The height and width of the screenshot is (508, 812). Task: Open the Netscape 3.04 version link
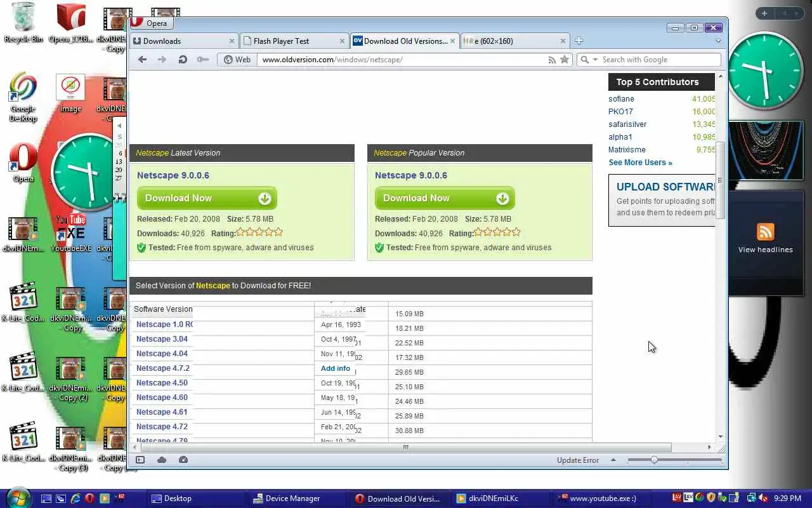click(x=162, y=339)
